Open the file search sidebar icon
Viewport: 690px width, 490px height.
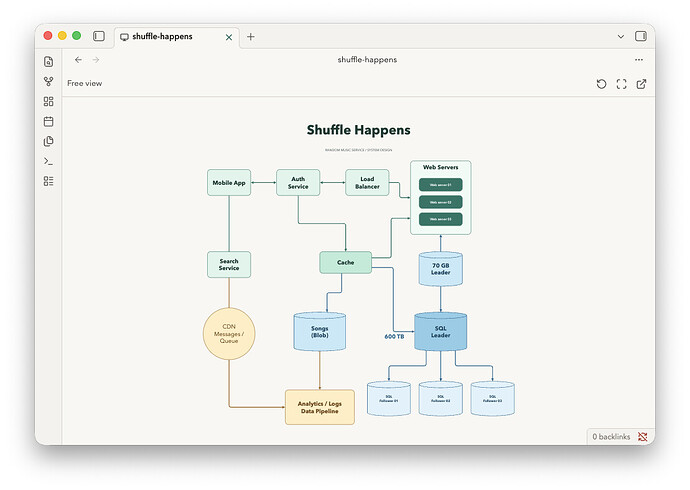point(48,62)
